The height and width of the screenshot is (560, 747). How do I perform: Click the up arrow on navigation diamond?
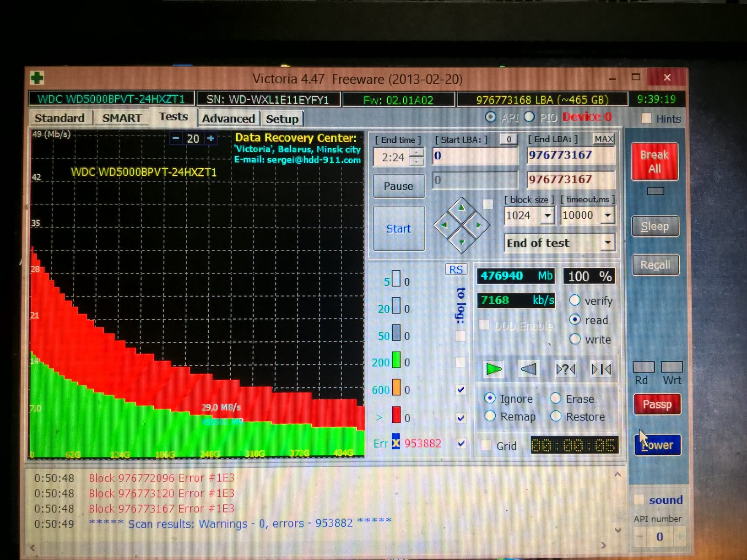(x=461, y=208)
